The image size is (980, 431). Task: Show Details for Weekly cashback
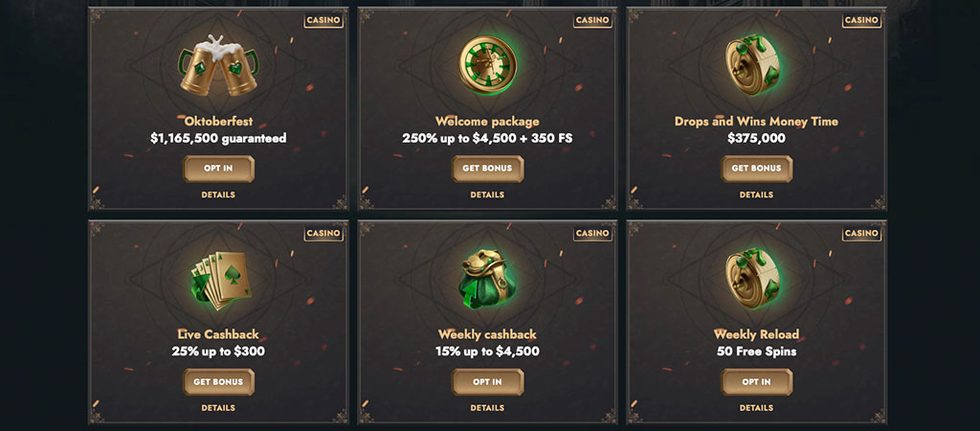click(x=487, y=408)
